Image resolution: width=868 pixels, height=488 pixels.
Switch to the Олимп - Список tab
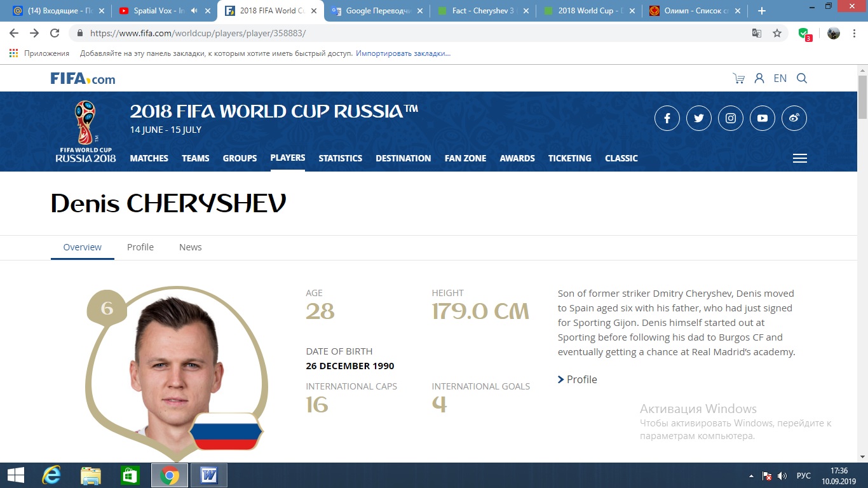coord(694,11)
